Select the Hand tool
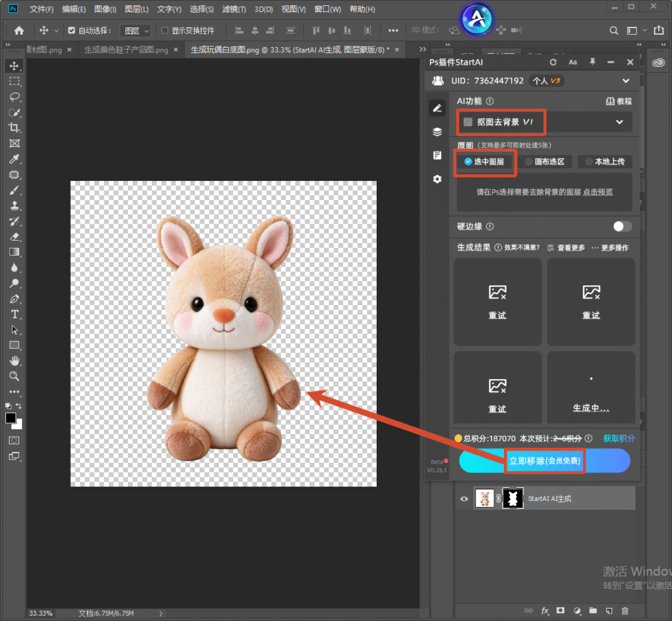The height and width of the screenshot is (621, 672). (14, 361)
